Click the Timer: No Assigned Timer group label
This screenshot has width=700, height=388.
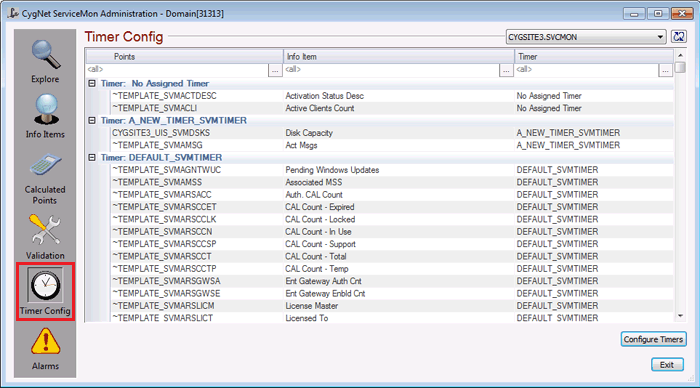point(155,83)
